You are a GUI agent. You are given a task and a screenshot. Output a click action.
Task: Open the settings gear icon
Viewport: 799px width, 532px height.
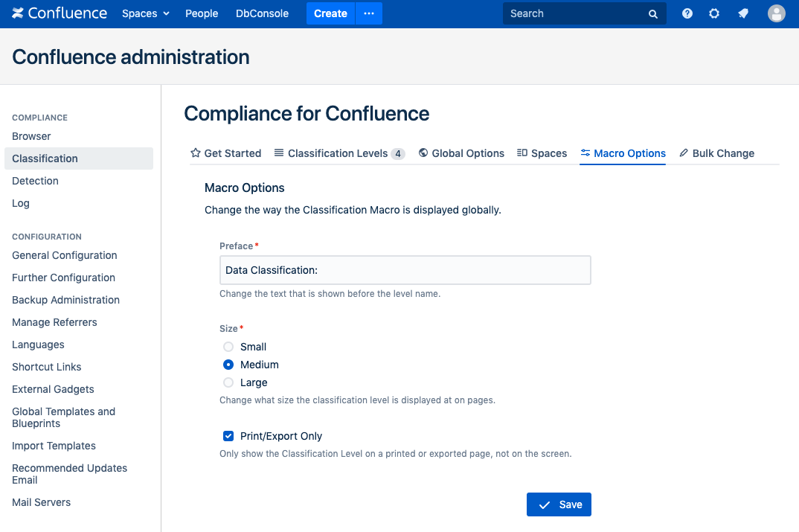pyautogui.click(x=714, y=13)
